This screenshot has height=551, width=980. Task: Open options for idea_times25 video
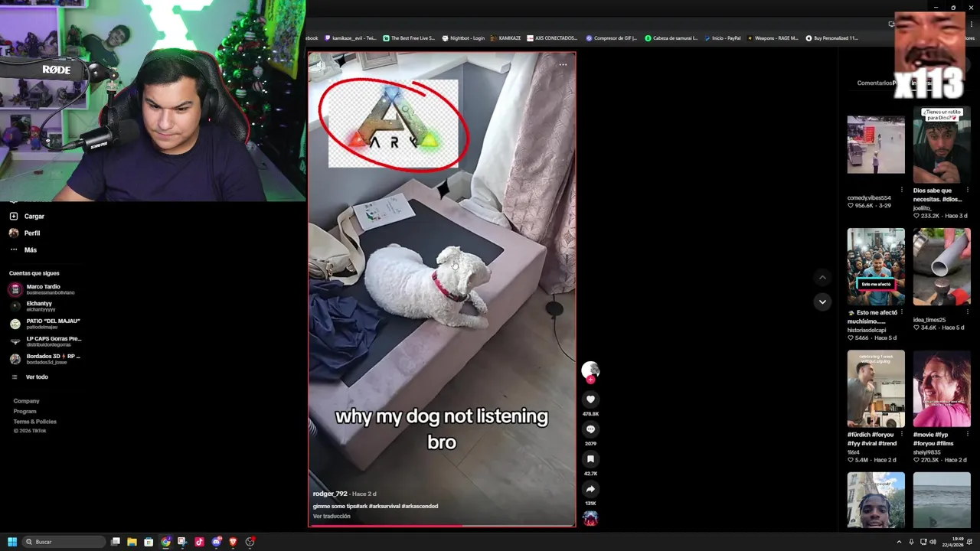pyautogui.click(x=968, y=312)
